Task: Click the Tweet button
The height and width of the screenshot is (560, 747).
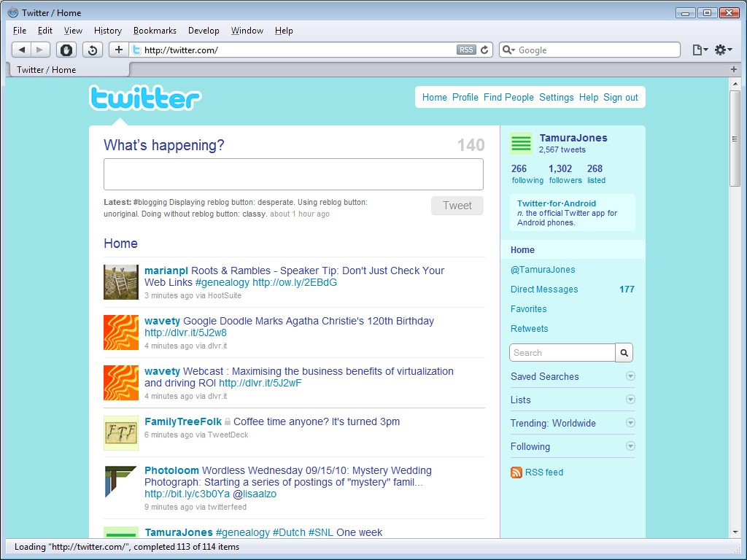Action: [x=457, y=205]
